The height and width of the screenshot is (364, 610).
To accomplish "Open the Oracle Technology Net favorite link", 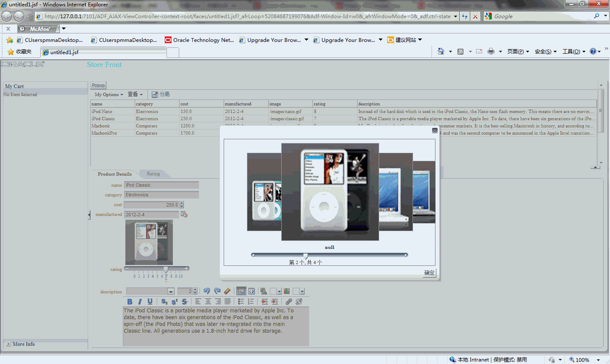I will coord(199,40).
